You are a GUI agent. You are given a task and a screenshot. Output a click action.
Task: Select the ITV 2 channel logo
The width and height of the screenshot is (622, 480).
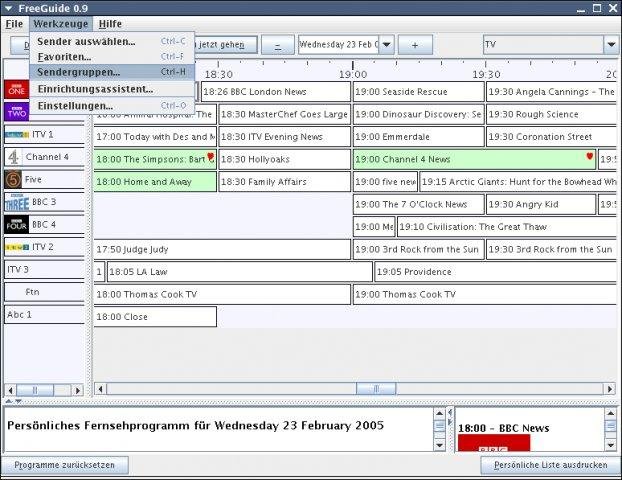[17, 247]
